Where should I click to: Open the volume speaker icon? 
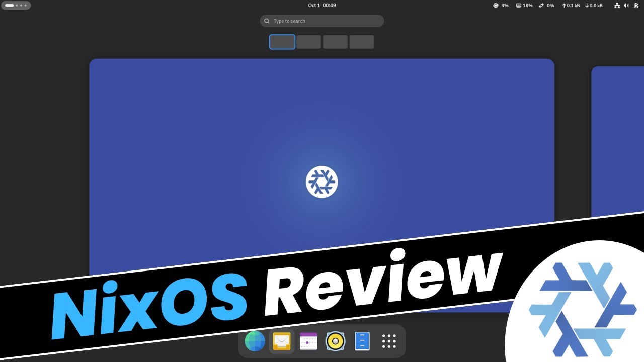(x=626, y=6)
